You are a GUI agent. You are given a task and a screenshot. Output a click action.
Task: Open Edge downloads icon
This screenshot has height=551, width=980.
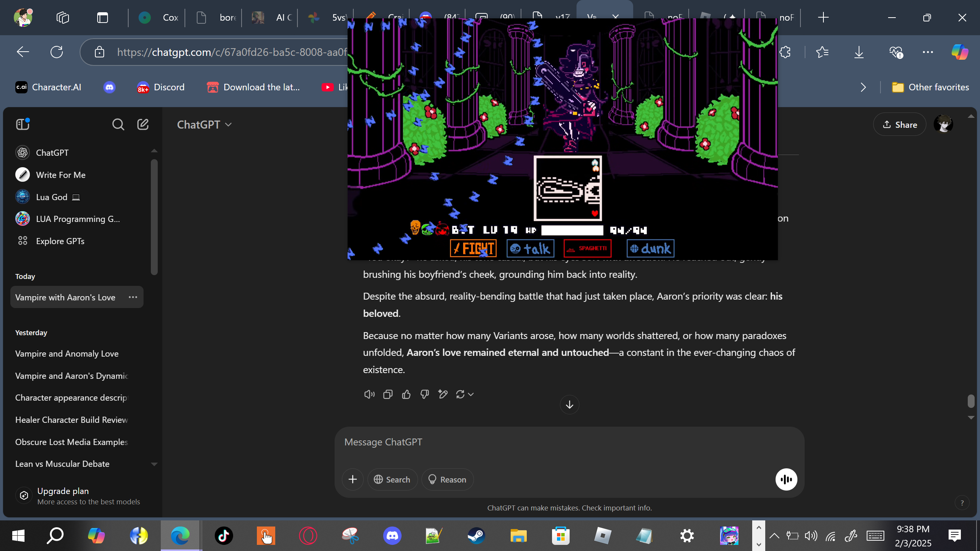[859, 52]
